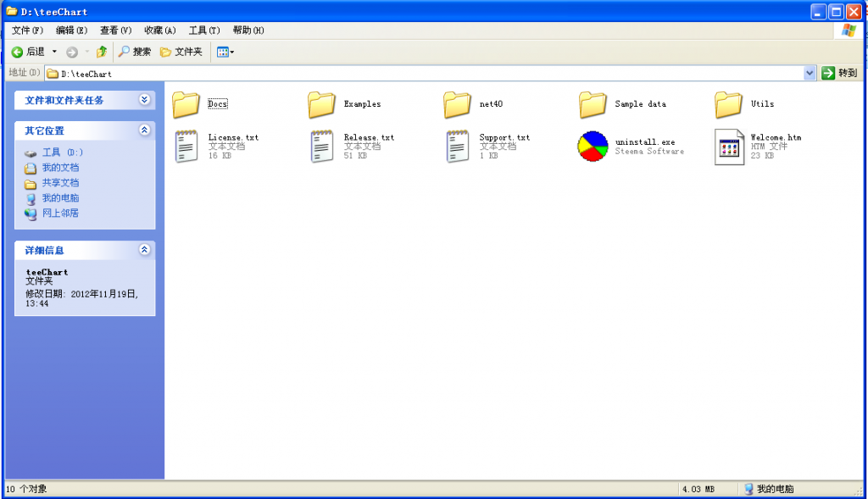Click the 工具 (D:) drive icon
Viewport: 868px width, 499px height.
click(x=31, y=153)
